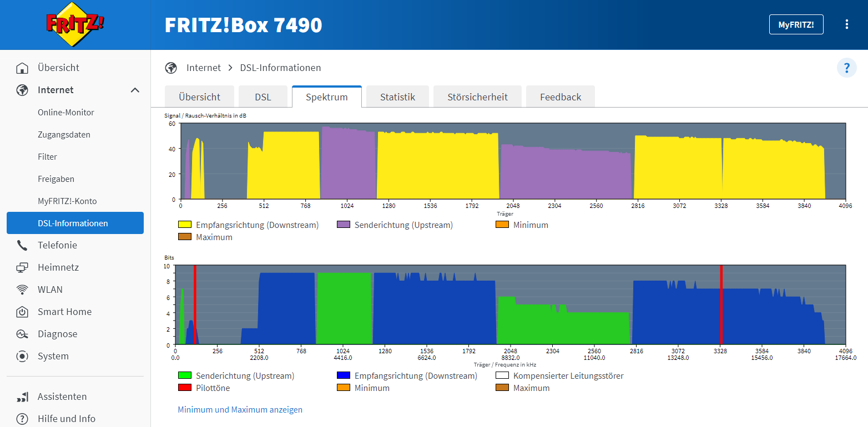
Task: Switch to the Statistik tab
Action: 397,97
